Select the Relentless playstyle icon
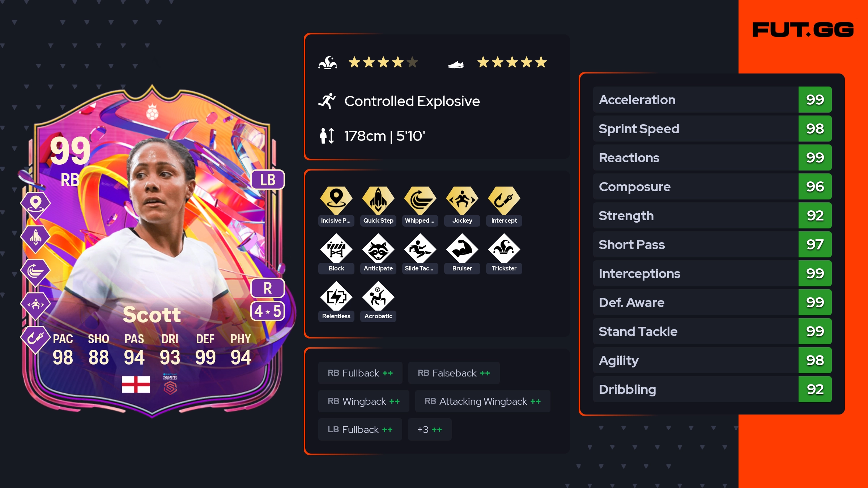The image size is (868, 488). tap(336, 296)
